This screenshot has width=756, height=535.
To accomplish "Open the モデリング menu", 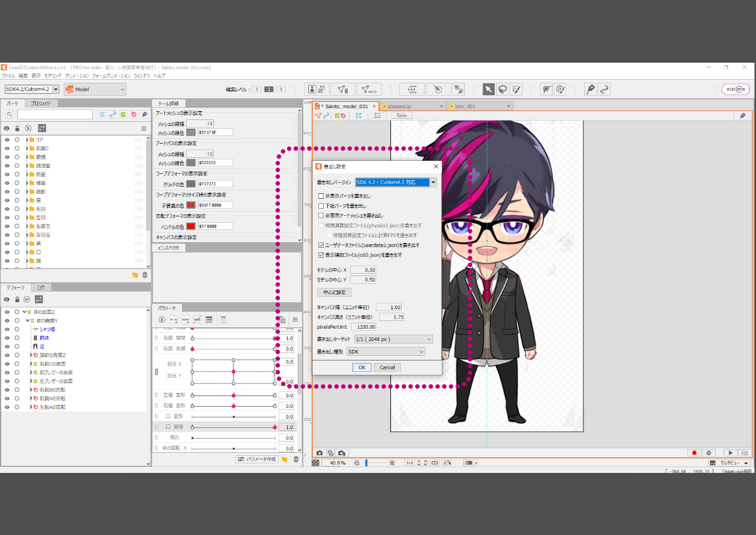I will [53, 76].
